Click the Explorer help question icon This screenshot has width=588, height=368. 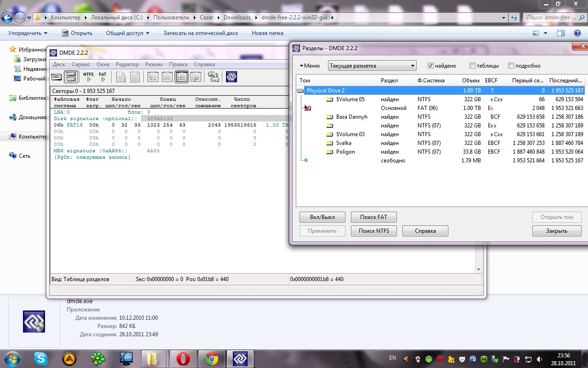577,33
